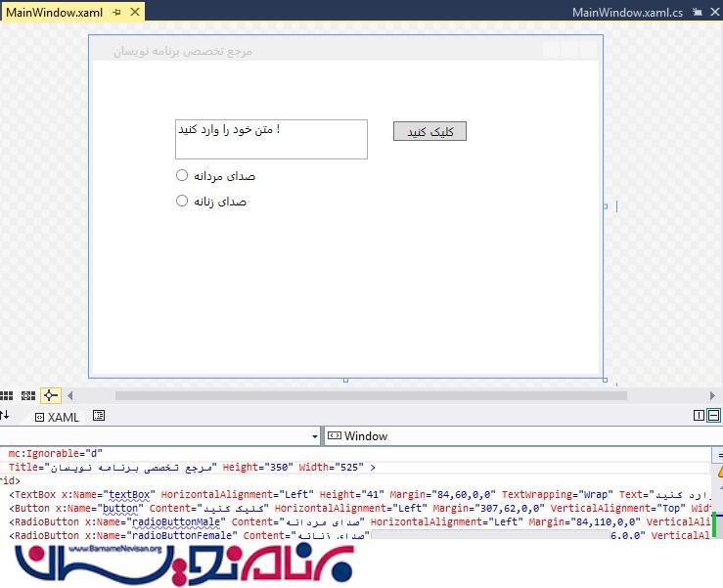This screenshot has height=588, width=723.
Task: Switch to vertical split layout icon
Action: pyautogui.click(x=699, y=416)
